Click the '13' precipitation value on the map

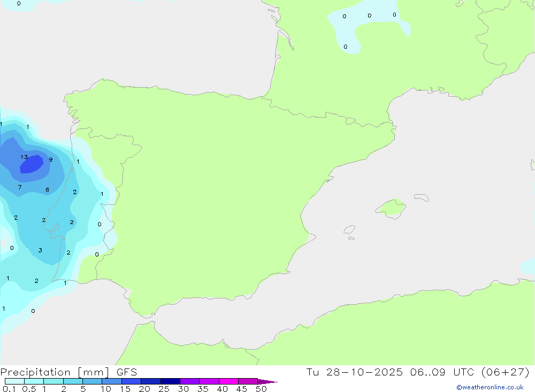coord(24,157)
